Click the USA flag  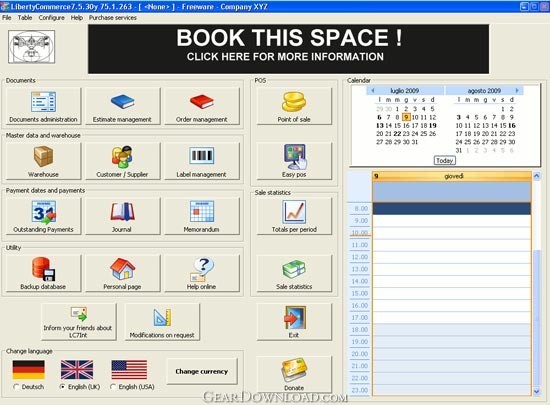pos(129,370)
